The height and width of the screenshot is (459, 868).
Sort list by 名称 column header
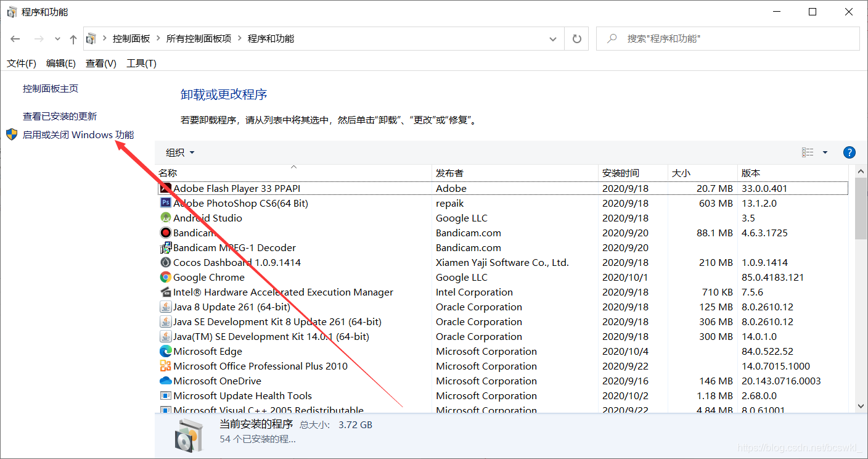coord(293,173)
